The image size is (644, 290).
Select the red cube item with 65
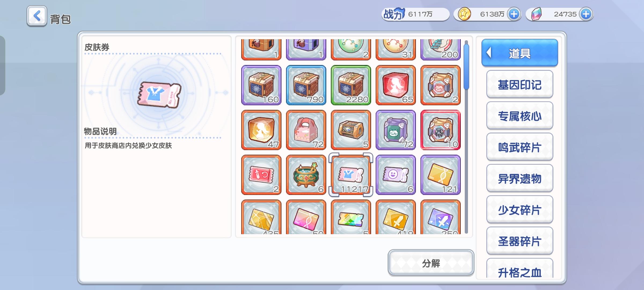click(x=396, y=85)
